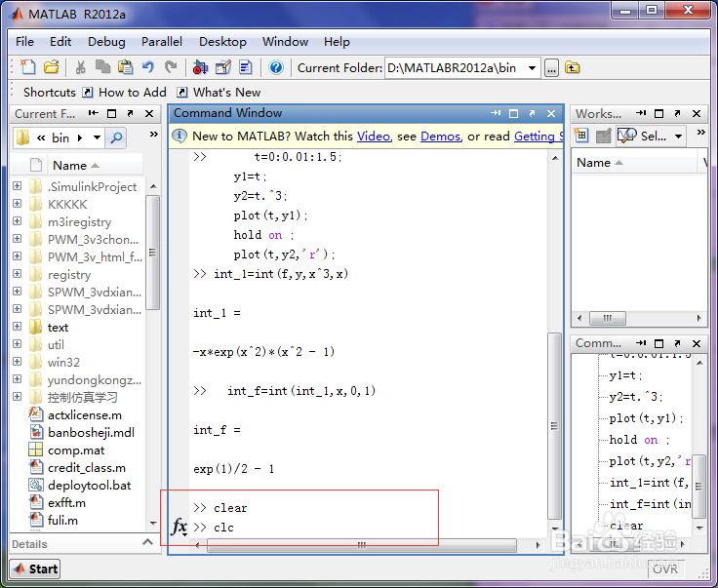This screenshot has width=718, height=588.
Task: Click the Paste clipboard icon
Action: pyautogui.click(x=125, y=67)
